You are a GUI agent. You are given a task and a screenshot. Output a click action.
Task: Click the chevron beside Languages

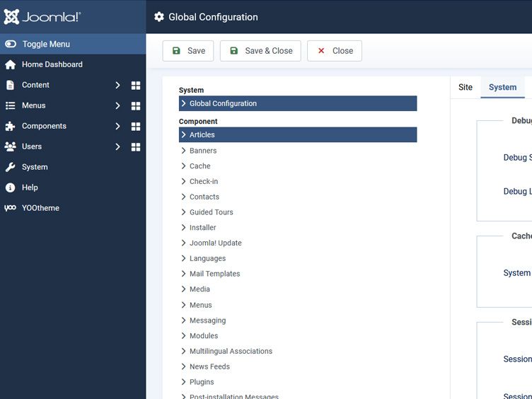coord(183,258)
